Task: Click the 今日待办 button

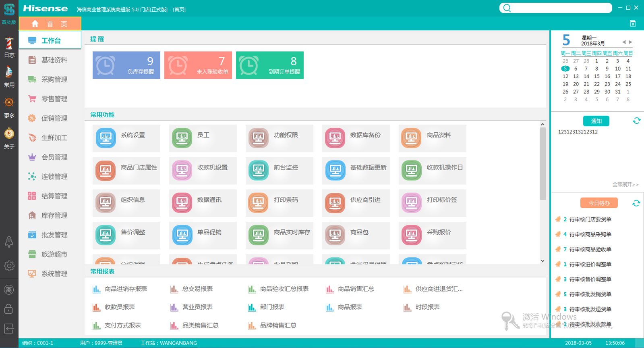Action: (x=599, y=203)
